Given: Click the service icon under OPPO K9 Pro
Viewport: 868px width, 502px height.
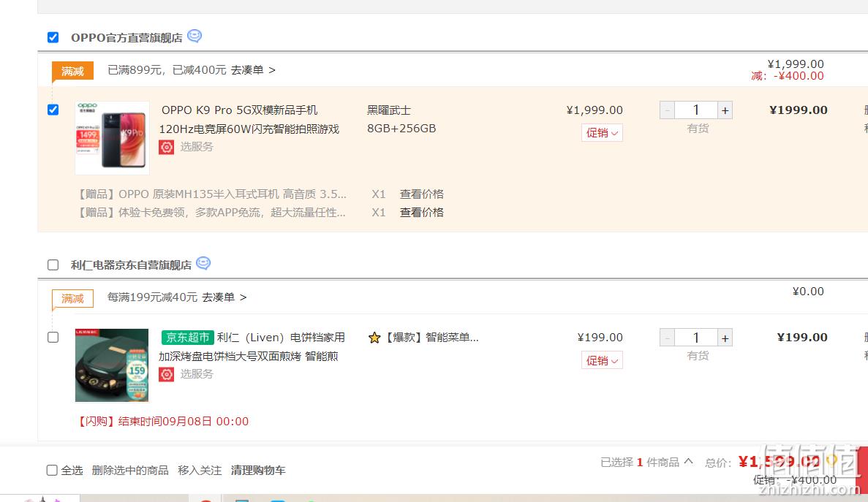Looking at the screenshot, I should (x=167, y=147).
